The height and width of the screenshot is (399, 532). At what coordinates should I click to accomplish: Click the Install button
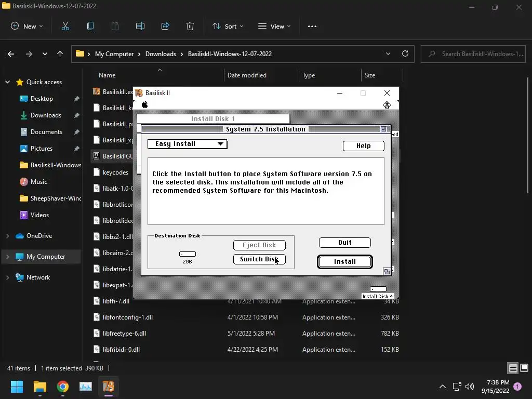pos(345,262)
